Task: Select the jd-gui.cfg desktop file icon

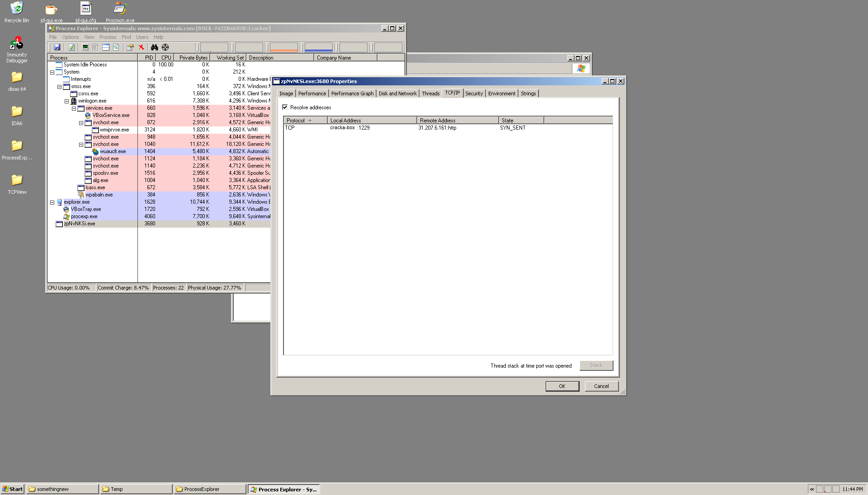Action: [x=85, y=12]
